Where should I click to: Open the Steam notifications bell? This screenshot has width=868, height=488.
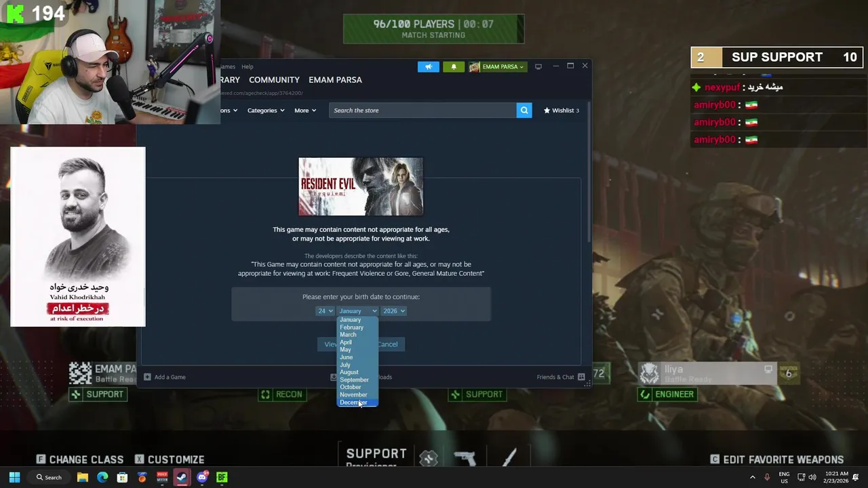click(454, 66)
